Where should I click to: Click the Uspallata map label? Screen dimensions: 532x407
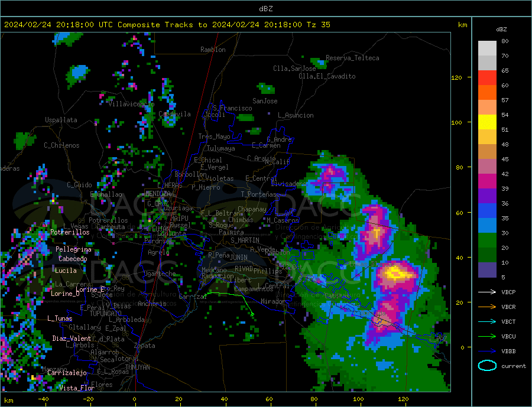pyautogui.click(x=61, y=120)
